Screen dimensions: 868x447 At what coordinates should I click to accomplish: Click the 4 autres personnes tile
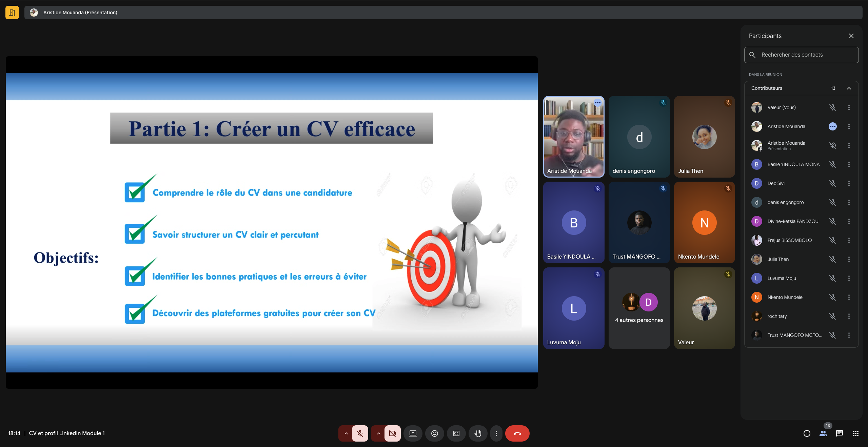[x=639, y=308]
